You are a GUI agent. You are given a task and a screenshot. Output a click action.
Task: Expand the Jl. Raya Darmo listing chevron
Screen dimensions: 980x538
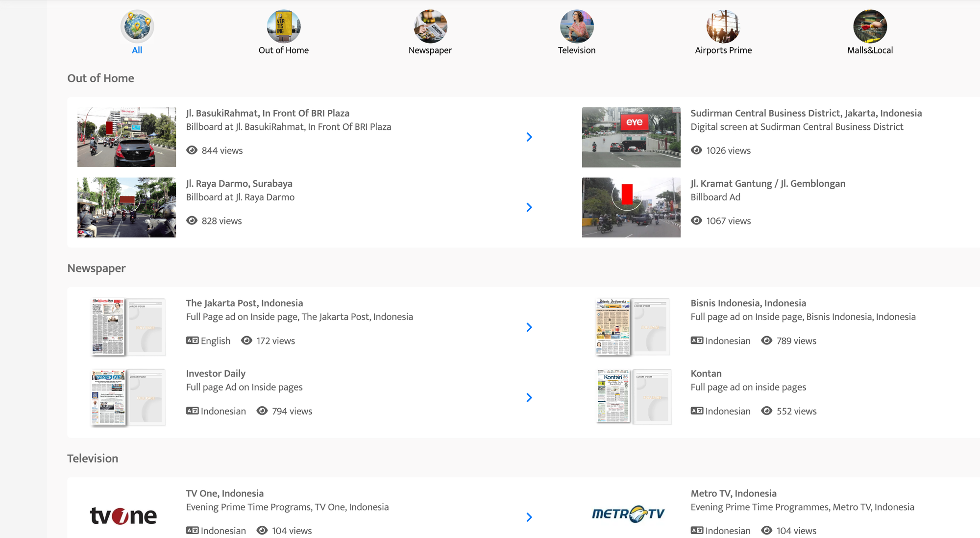pyautogui.click(x=529, y=207)
